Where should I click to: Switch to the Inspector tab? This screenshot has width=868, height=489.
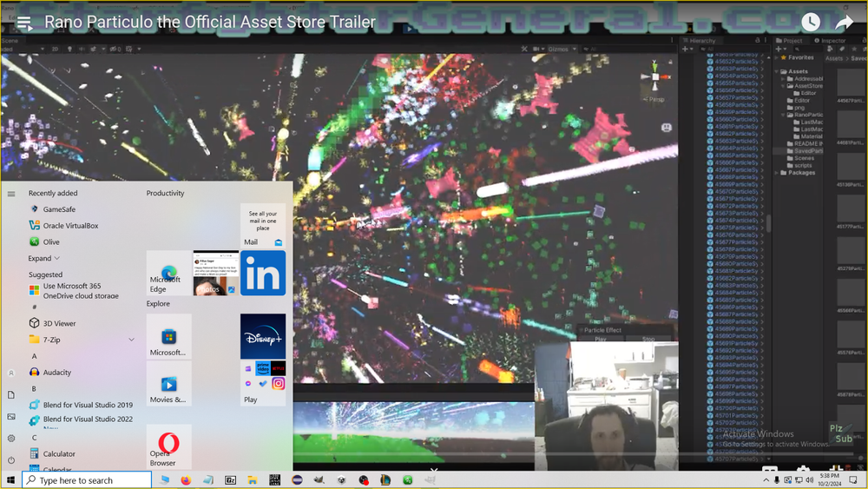[830, 41]
